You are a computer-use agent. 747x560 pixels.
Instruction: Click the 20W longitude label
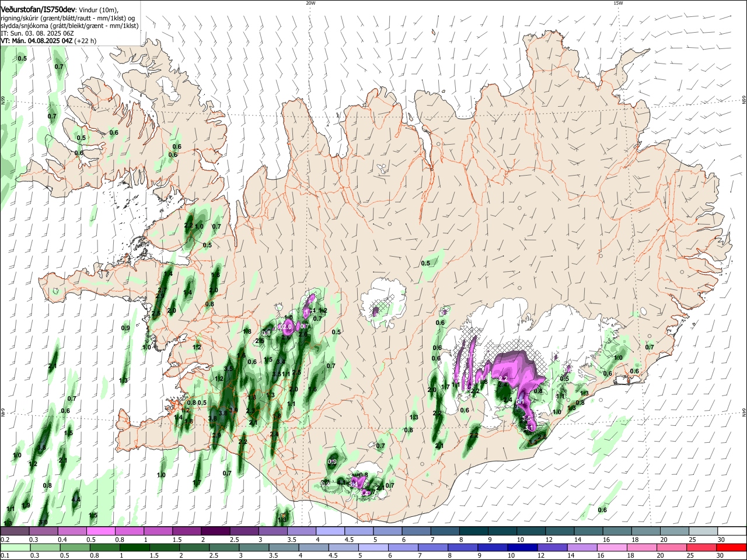(x=310, y=3)
